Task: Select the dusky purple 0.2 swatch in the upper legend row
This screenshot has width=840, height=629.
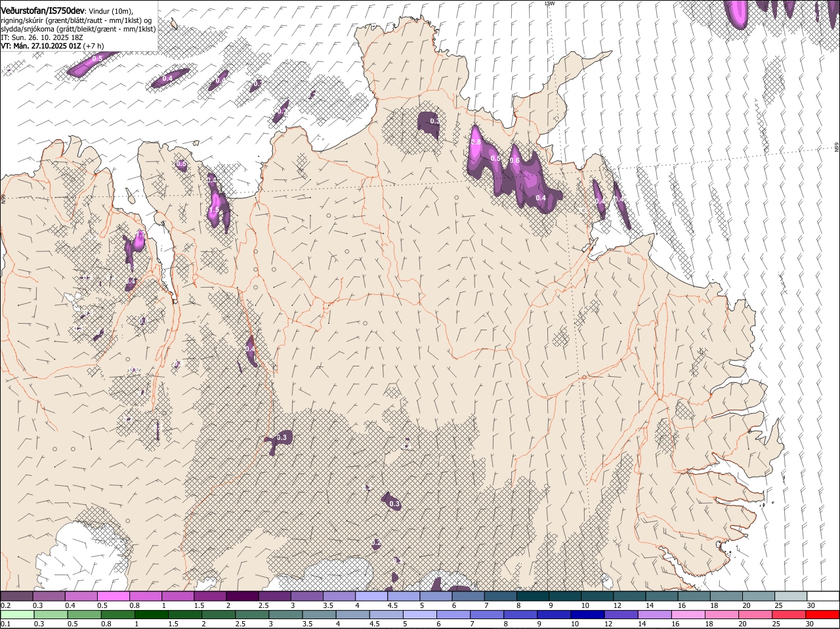Action: pyautogui.click(x=16, y=596)
